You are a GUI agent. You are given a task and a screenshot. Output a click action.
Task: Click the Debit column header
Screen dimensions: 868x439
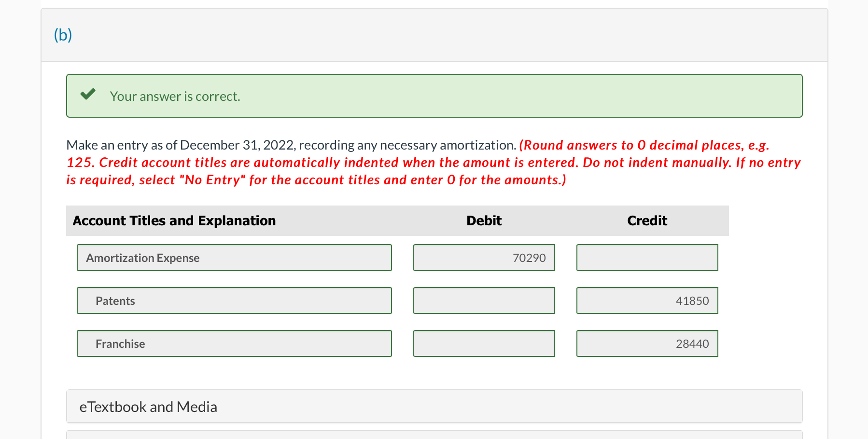point(484,220)
